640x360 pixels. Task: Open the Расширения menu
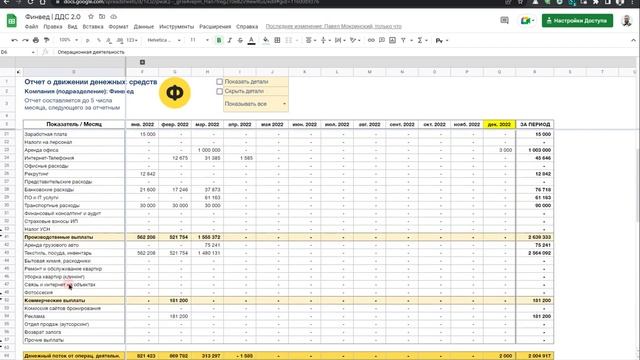coord(215,27)
